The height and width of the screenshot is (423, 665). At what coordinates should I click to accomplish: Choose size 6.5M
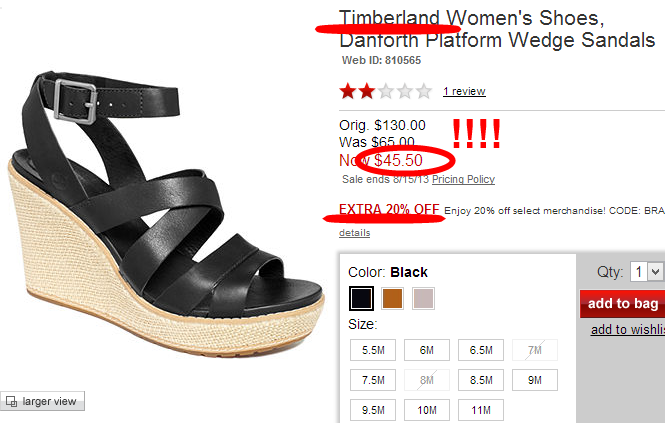point(481,350)
